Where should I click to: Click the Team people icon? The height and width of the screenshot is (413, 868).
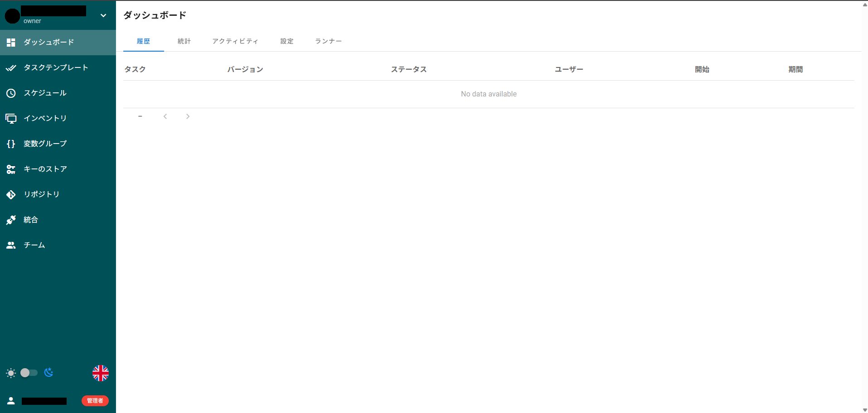[x=11, y=245]
